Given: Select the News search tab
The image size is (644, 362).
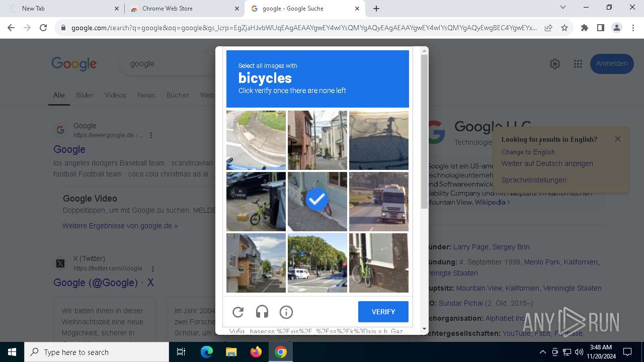Looking at the screenshot, I should (x=146, y=95).
